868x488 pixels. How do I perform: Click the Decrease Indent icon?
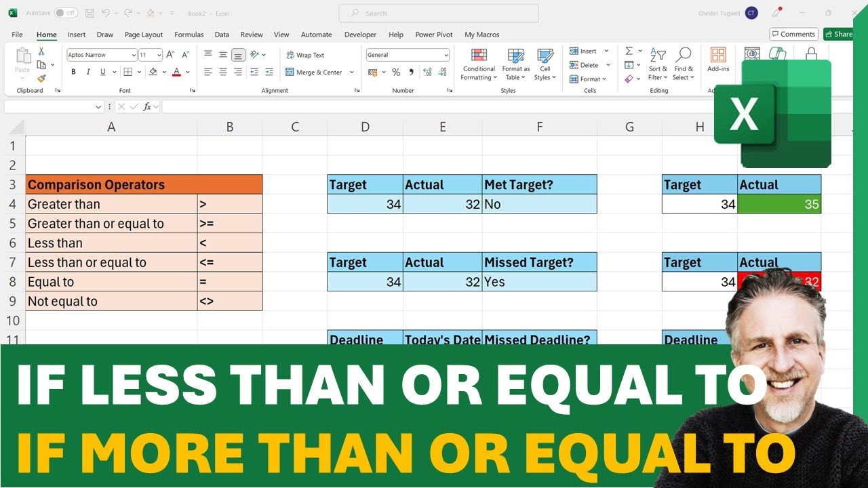255,72
